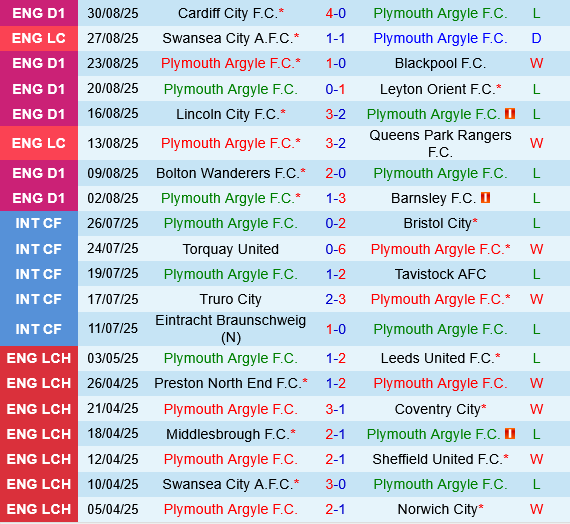Select Swansea City A.F.C. on 27/08/25
The height and width of the screenshot is (524, 570).
point(228,38)
